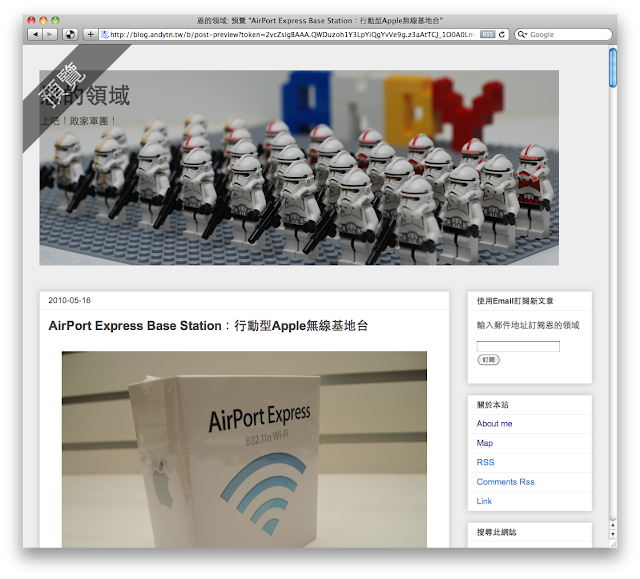Click the AirPort Express box photo

244,449
